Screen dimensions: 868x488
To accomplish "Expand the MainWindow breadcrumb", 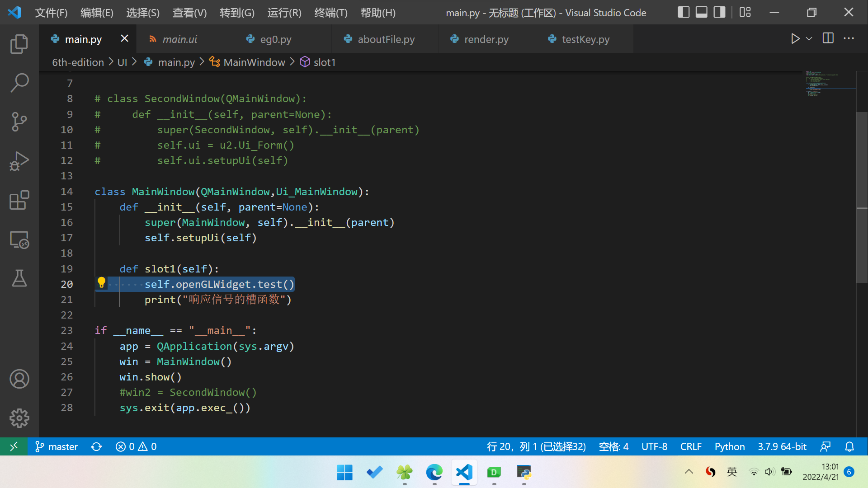I will tap(254, 62).
